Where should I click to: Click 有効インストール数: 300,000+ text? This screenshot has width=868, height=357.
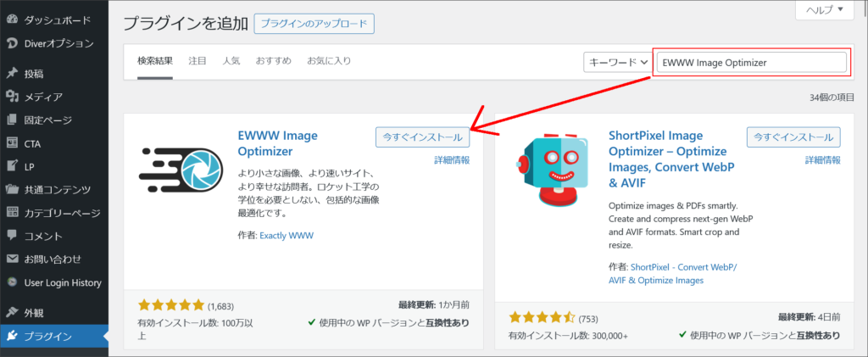568,336
